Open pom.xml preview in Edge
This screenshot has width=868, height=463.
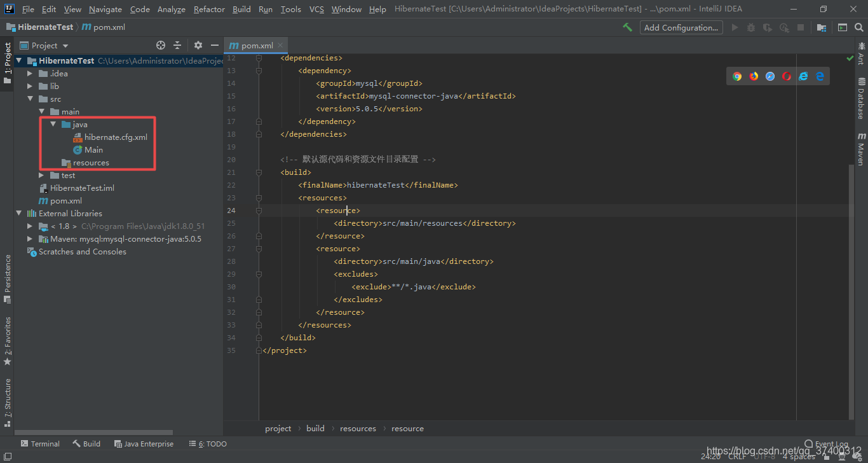820,76
